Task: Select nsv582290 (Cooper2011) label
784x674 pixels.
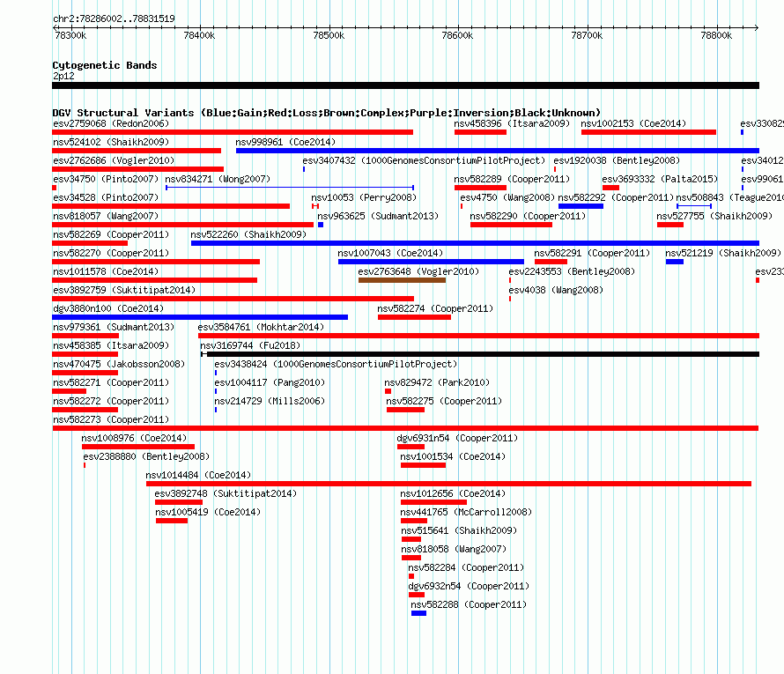Action: click(x=528, y=216)
